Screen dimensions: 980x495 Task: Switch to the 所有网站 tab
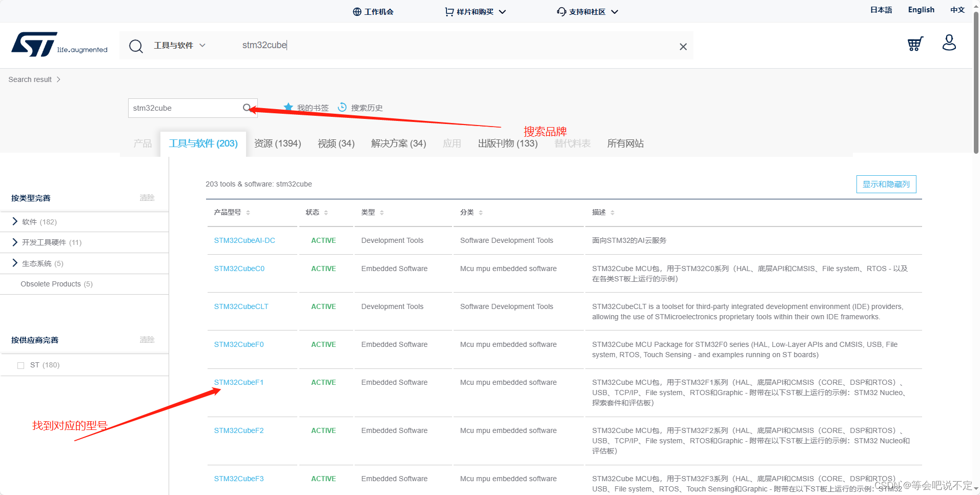pos(625,143)
